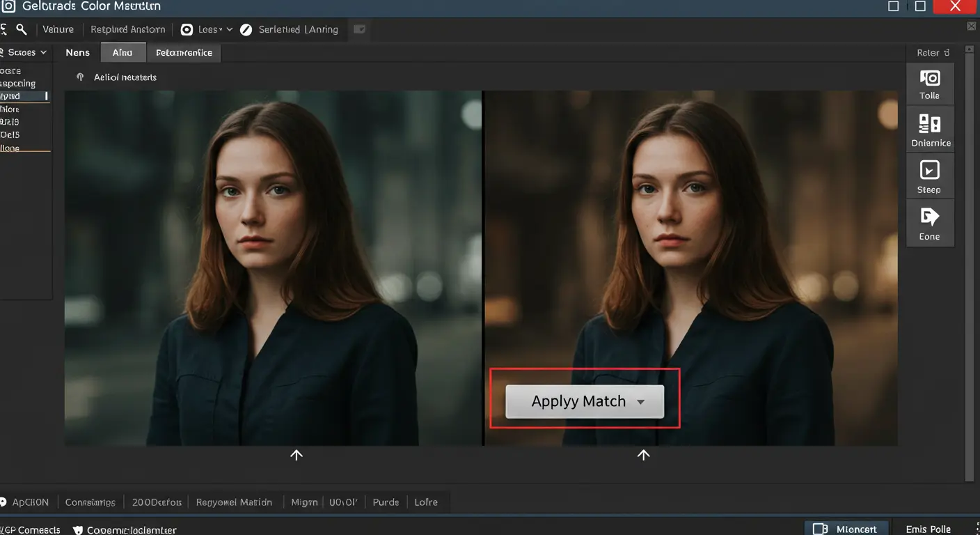Select the spoming item in left sidebar
This screenshot has height=535, width=980.
tap(18, 84)
